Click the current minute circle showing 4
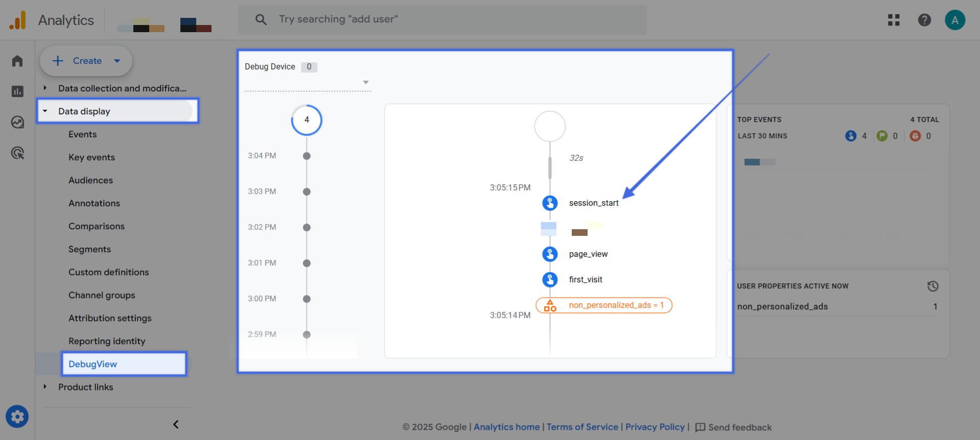This screenshot has height=440, width=980. tap(307, 120)
